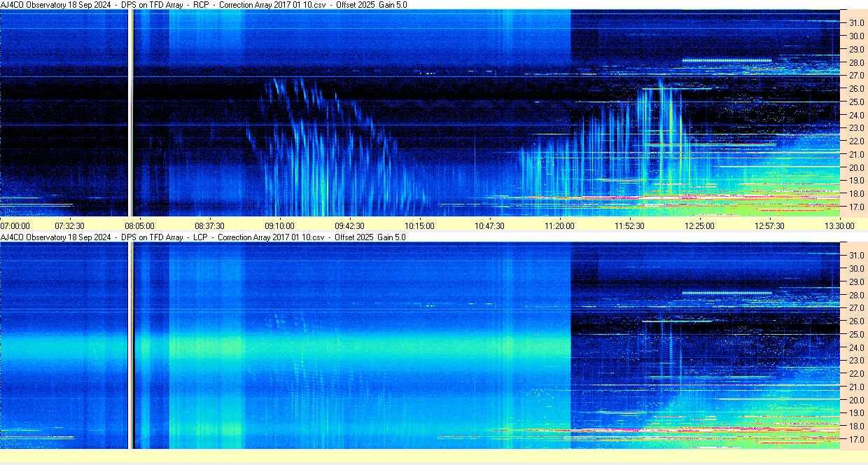Screen dimensions: 868x465
Task: Click the 22.0 frequency label in RCP panel
Action: [x=856, y=141]
